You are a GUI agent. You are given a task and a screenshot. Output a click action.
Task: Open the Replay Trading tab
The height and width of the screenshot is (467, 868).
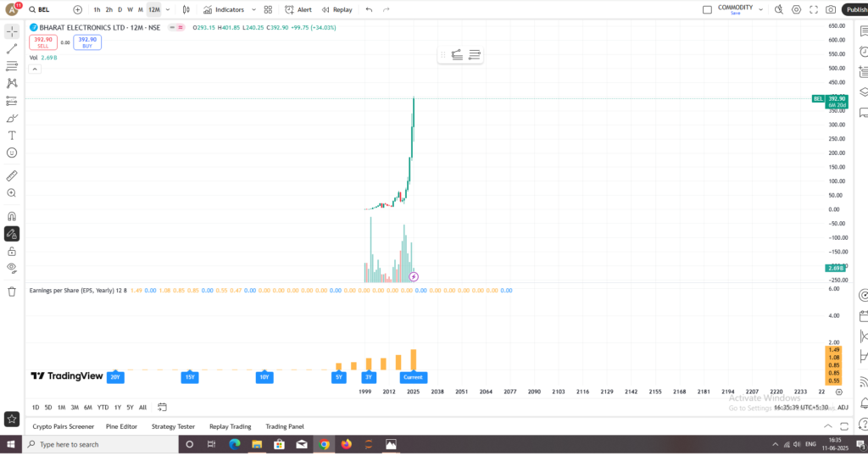[x=231, y=426]
